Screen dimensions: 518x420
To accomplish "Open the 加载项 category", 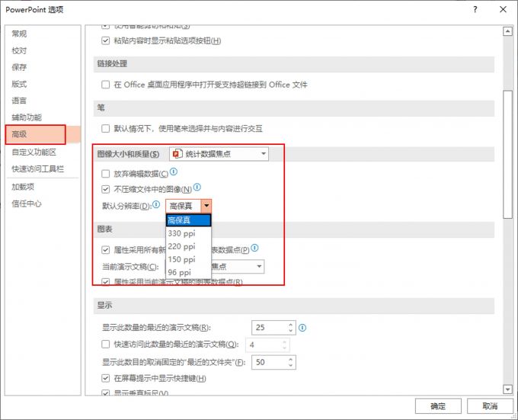I will point(23,187).
